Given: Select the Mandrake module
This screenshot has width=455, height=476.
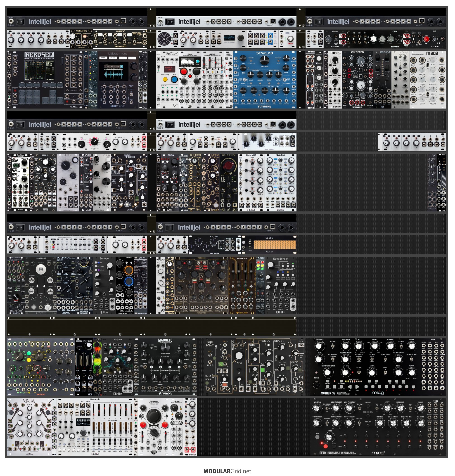Looking at the screenshot, I should (41, 285).
